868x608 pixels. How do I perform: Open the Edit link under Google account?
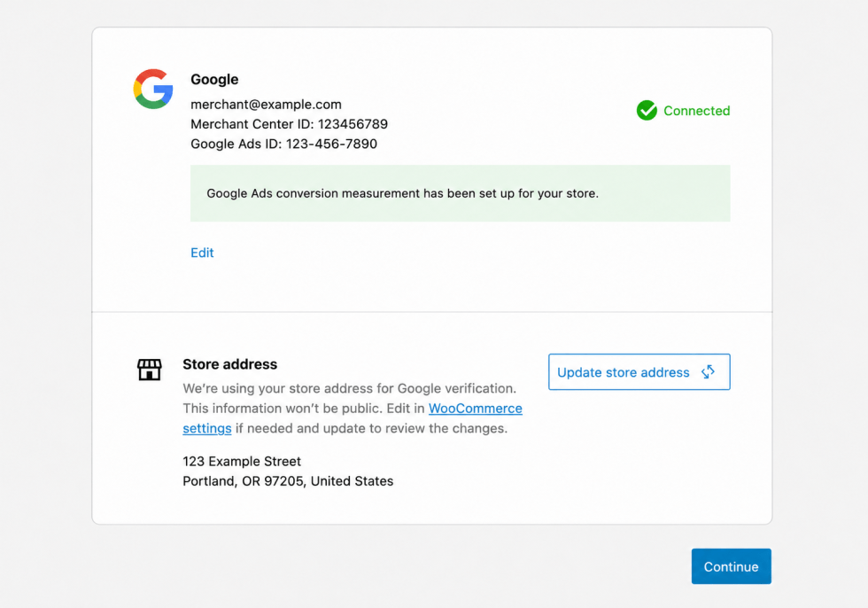(202, 253)
